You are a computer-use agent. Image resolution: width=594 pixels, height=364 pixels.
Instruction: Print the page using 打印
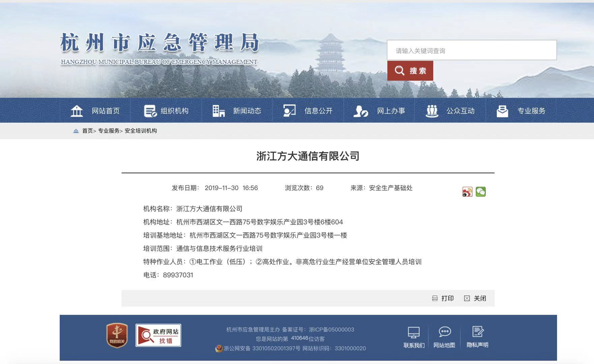443,298
